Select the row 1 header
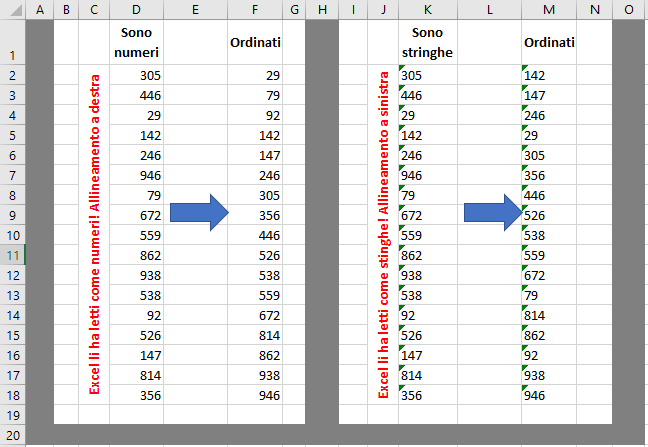The height and width of the screenshot is (447, 648). tap(12, 43)
